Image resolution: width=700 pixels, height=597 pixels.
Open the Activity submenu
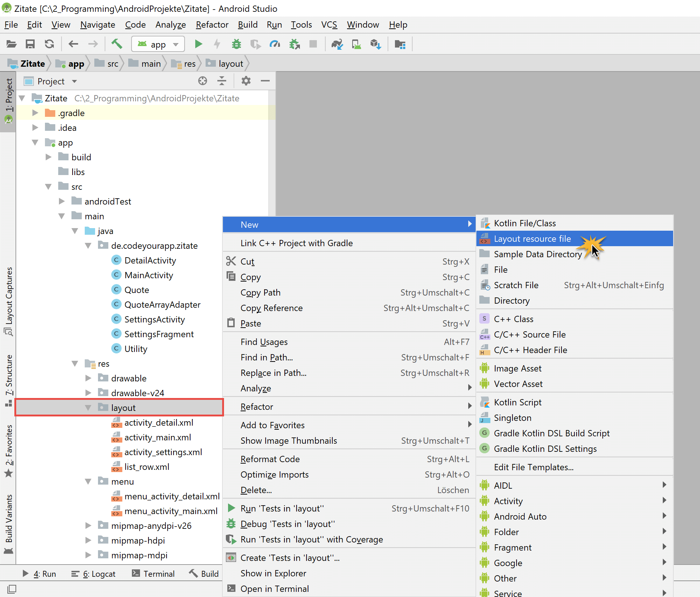tap(574, 501)
